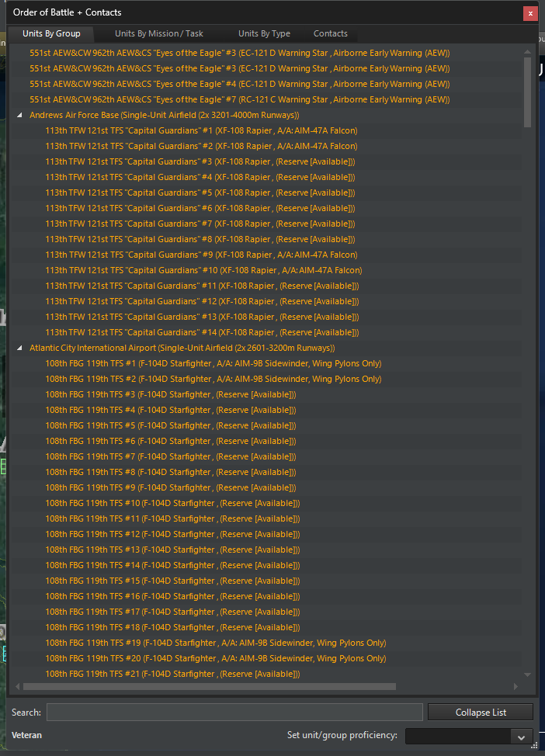Switch to the Contacts tab

pyautogui.click(x=331, y=33)
